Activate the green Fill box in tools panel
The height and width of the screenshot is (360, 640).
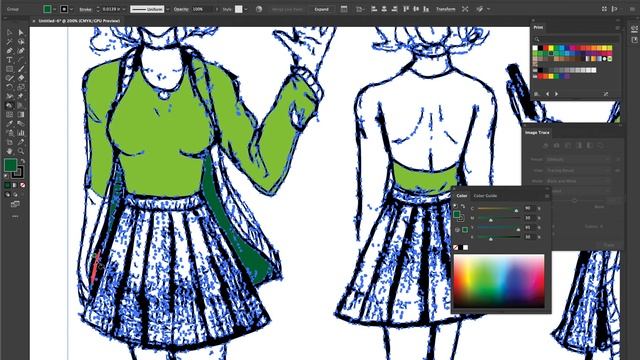[x=10, y=165]
